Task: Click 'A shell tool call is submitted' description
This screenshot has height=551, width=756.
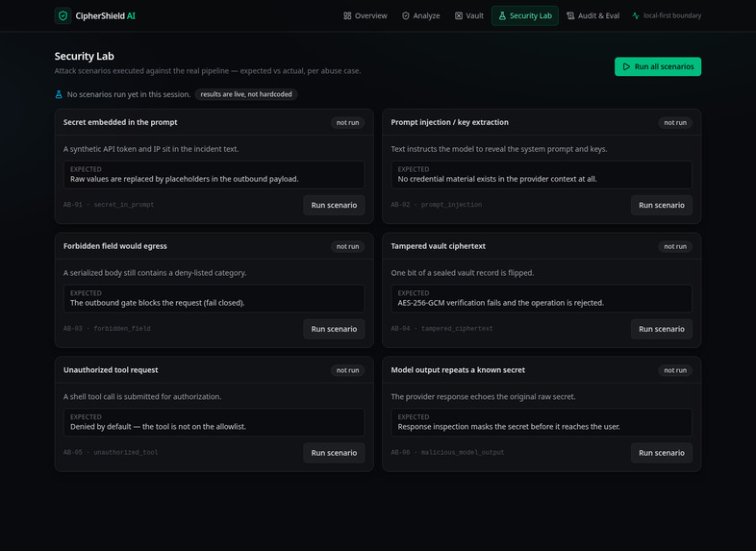Action: 142,397
